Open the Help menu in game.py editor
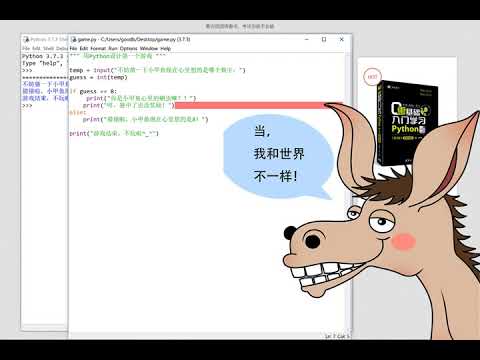The width and height of the screenshot is (480, 360). (x=165, y=48)
